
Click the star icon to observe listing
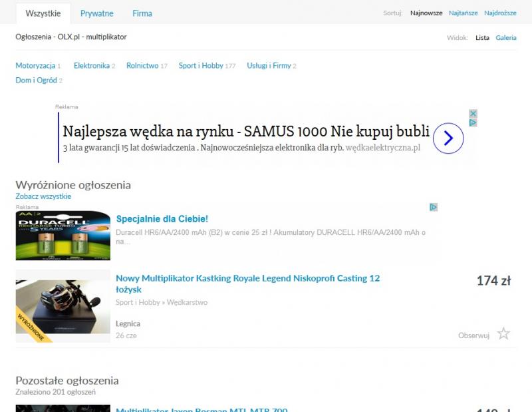pos(503,334)
